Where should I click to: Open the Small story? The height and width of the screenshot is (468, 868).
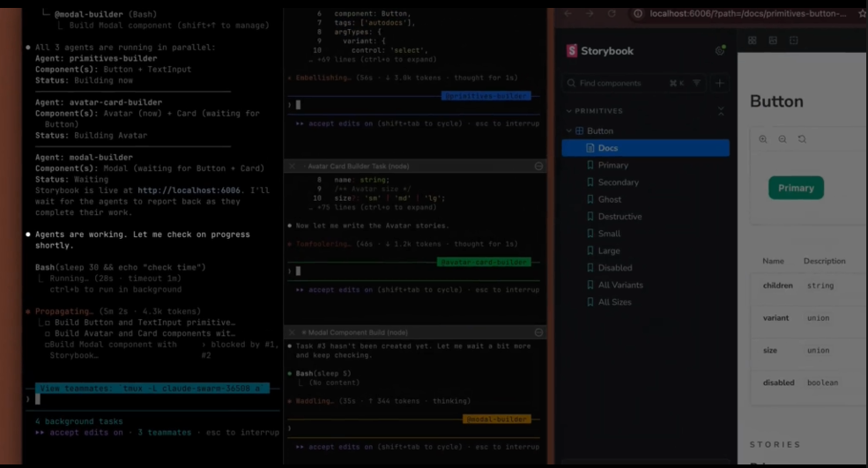pyautogui.click(x=609, y=234)
